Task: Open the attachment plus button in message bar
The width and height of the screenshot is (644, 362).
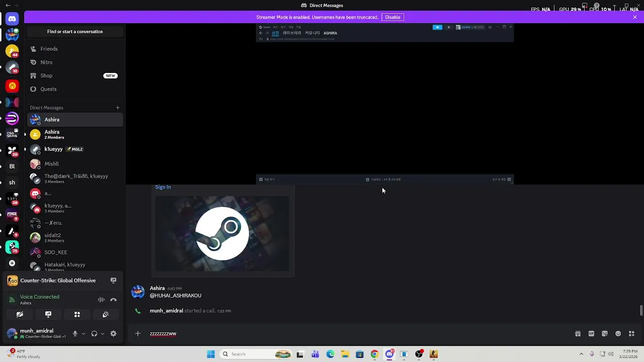Action: [x=138, y=333]
